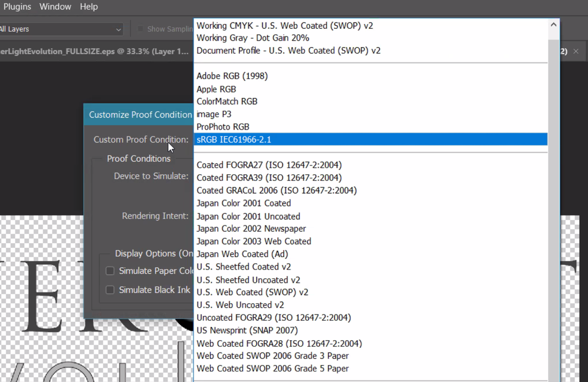Switch to the FULLSIZE.eps document tab
Screen dimensions: 588x382
point(94,51)
